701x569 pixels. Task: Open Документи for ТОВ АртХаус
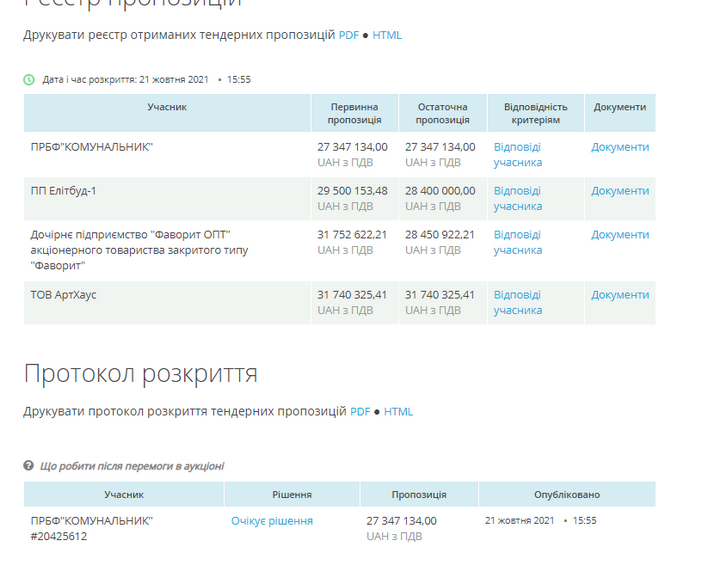pyautogui.click(x=620, y=295)
